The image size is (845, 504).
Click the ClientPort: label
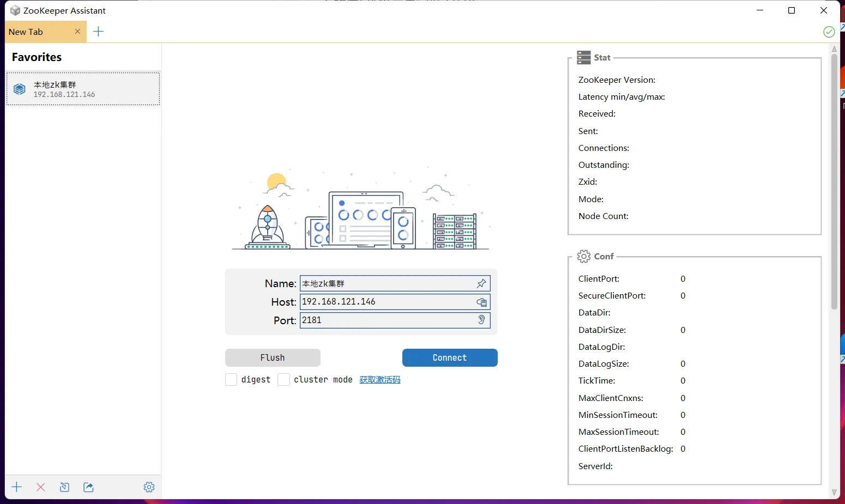pyautogui.click(x=599, y=279)
